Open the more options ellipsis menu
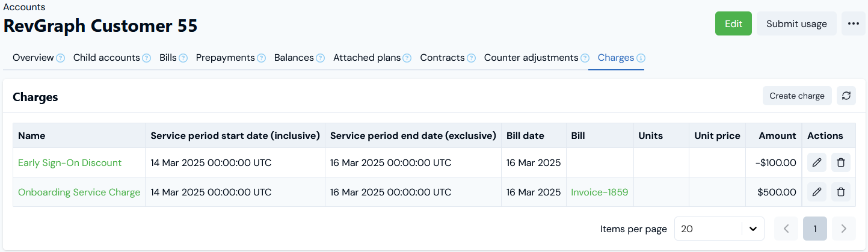Screen dimensions: 868x252 click(x=853, y=24)
